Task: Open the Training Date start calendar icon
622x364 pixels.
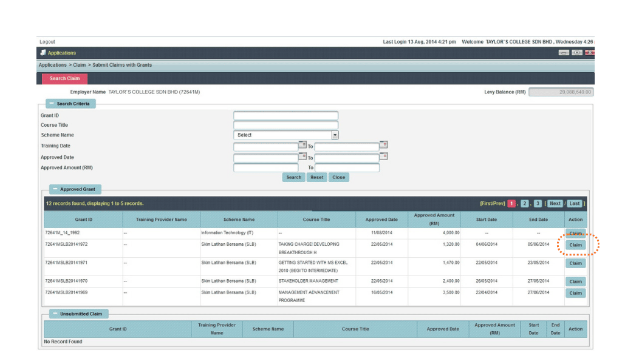Action: coord(302,144)
